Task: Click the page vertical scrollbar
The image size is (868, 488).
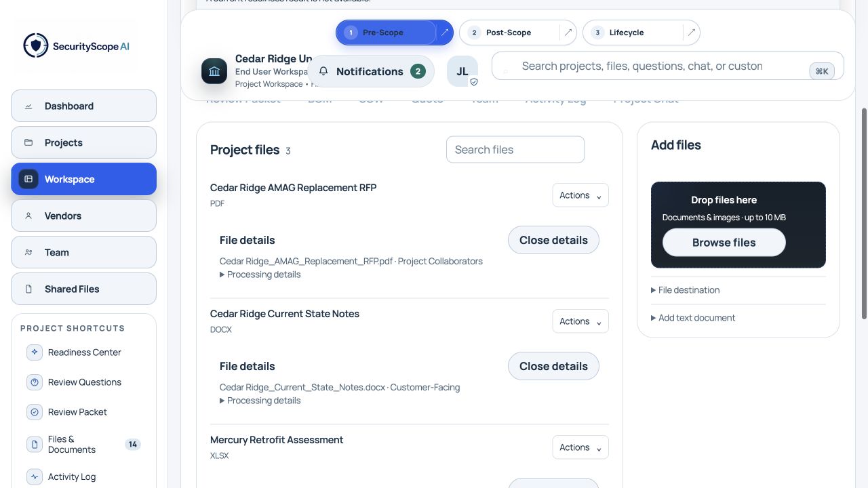Action: click(x=863, y=213)
